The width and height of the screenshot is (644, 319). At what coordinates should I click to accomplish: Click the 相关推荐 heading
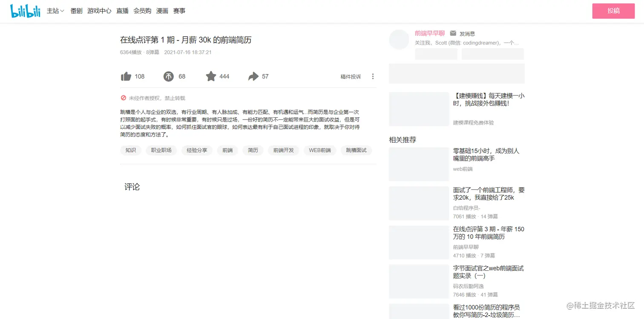coord(402,139)
